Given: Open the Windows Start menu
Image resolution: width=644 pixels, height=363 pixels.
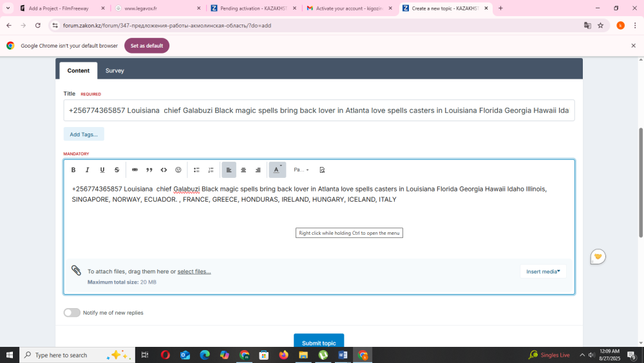Looking at the screenshot, I should pyautogui.click(x=10, y=355).
